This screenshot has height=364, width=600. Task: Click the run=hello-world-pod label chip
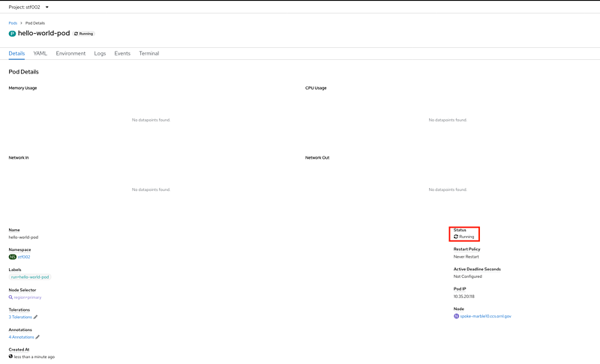click(30, 277)
